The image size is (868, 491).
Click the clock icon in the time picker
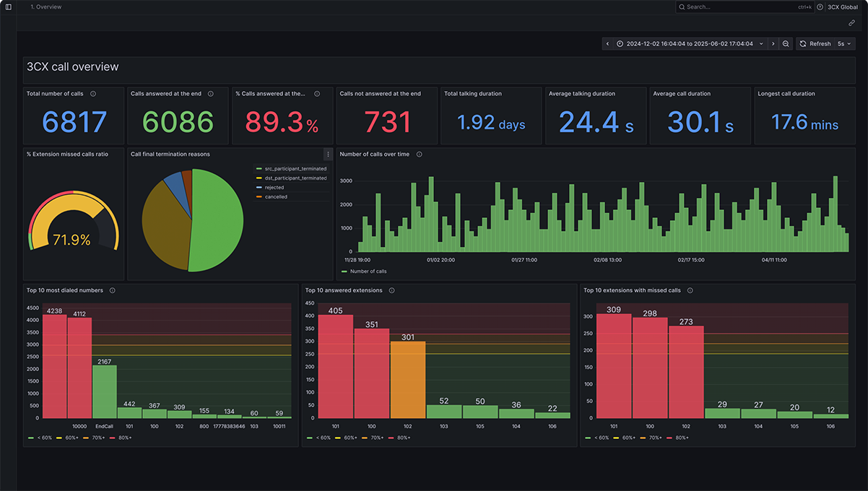[620, 43]
